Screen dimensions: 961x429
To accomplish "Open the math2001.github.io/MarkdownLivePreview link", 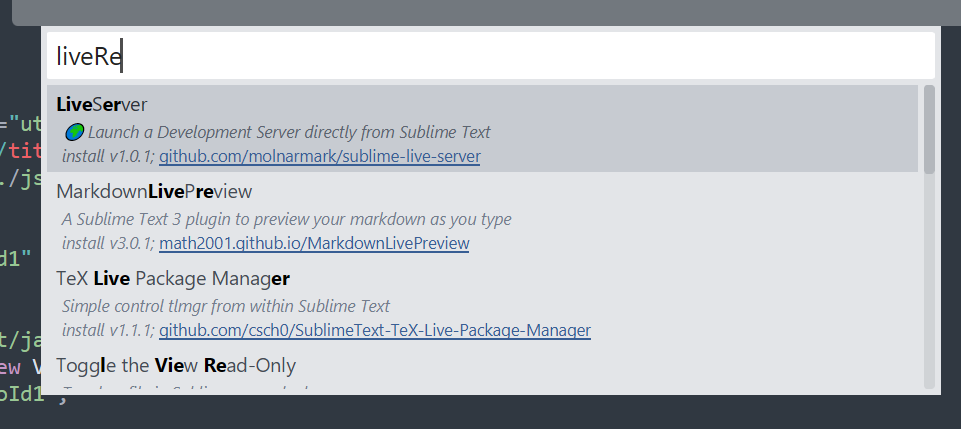I will click(x=314, y=243).
